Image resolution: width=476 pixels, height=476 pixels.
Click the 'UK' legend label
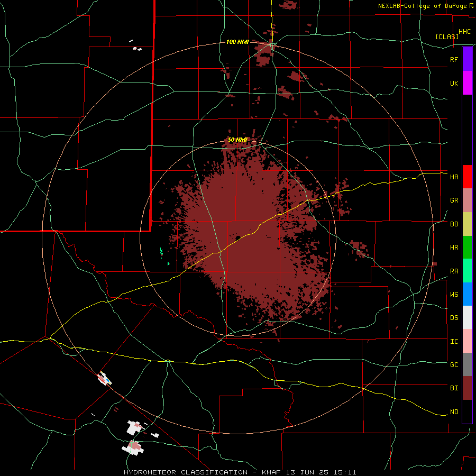click(454, 83)
